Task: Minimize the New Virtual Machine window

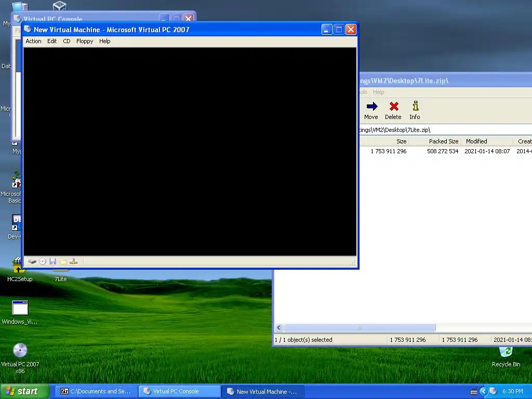Action: [327, 30]
